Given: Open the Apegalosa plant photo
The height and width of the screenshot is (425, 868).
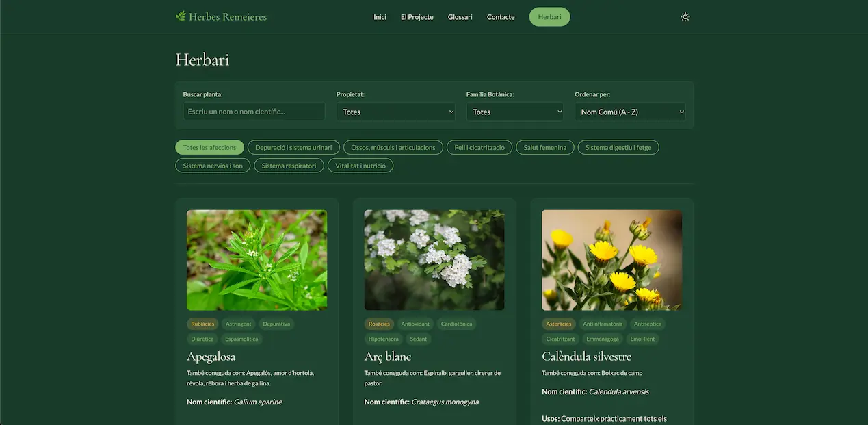Looking at the screenshot, I should pos(257,260).
